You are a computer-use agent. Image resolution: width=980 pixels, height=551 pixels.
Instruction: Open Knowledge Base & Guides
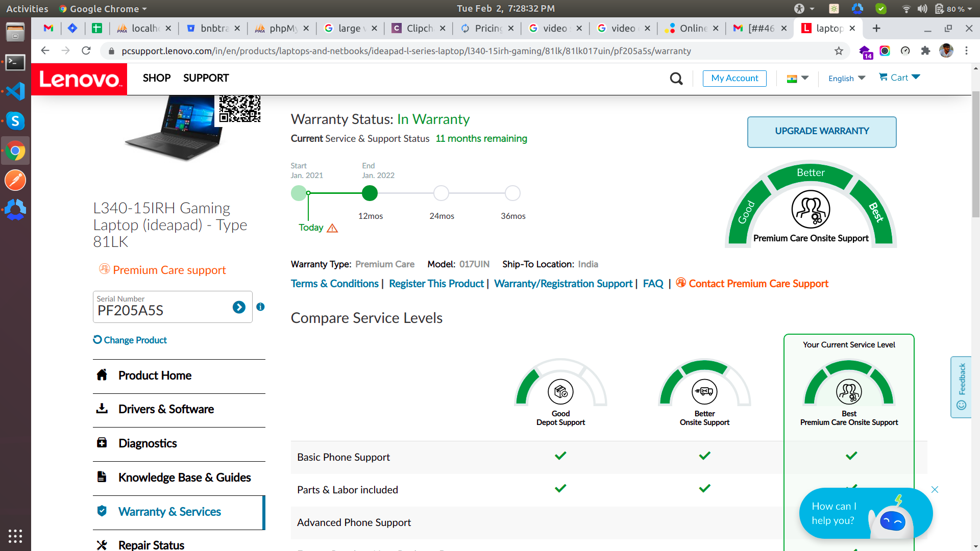tap(179, 478)
